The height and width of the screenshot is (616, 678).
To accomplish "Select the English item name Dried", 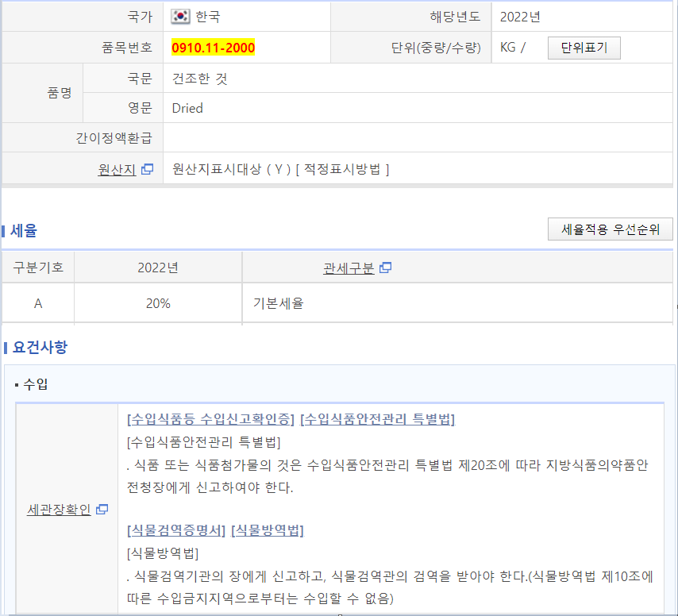I will [x=187, y=108].
